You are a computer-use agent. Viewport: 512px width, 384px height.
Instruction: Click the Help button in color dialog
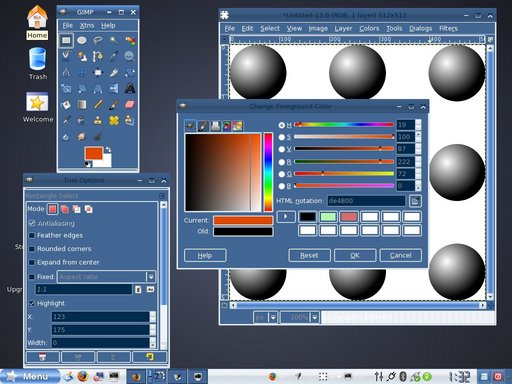pyautogui.click(x=205, y=255)
